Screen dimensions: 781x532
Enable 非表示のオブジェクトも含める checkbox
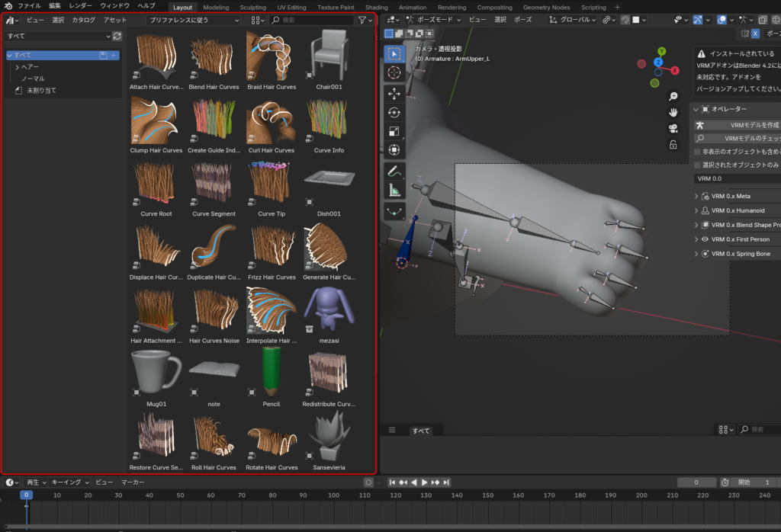click(697, 152)
